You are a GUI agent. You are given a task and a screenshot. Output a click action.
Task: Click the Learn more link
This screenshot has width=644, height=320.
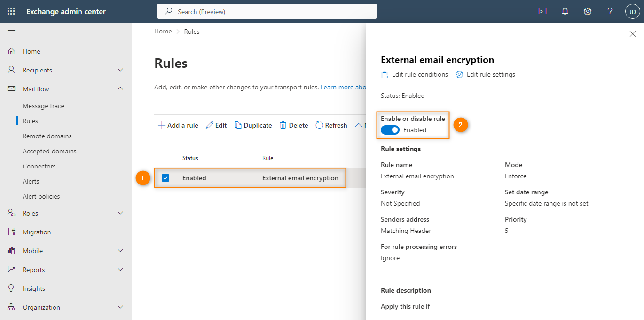[x=343, y=87]
